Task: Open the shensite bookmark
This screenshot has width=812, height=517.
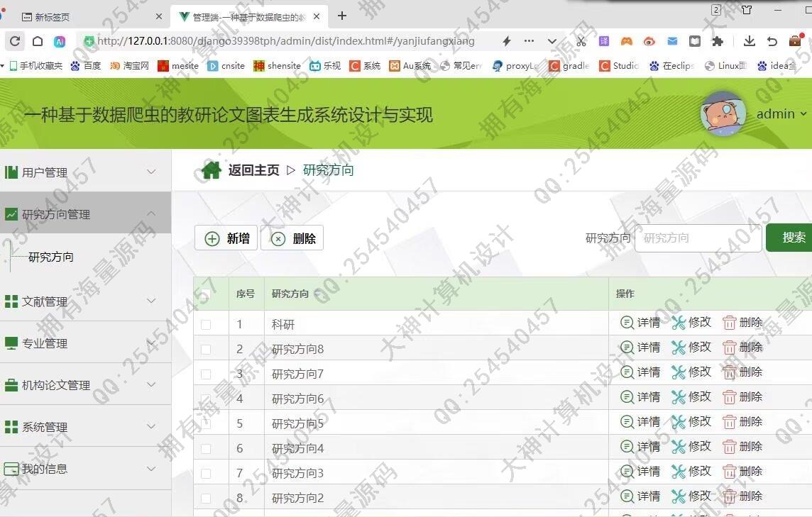Action: [x=277, y=66]
